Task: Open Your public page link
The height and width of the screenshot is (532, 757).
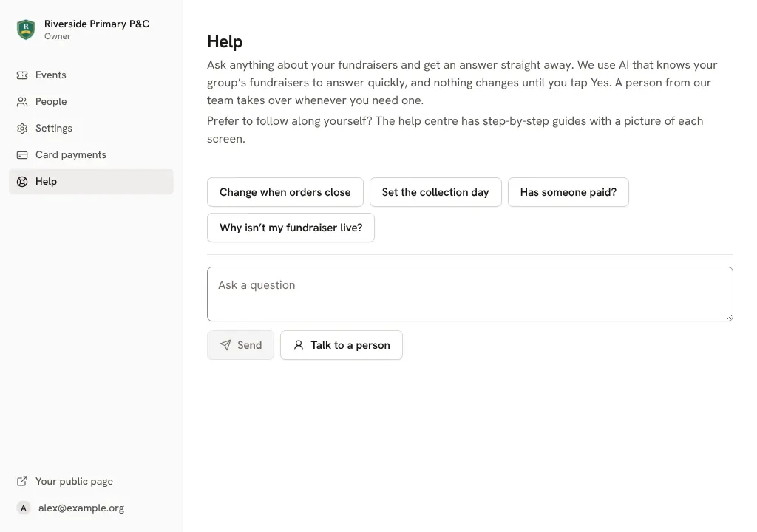Action: [91, 481]
